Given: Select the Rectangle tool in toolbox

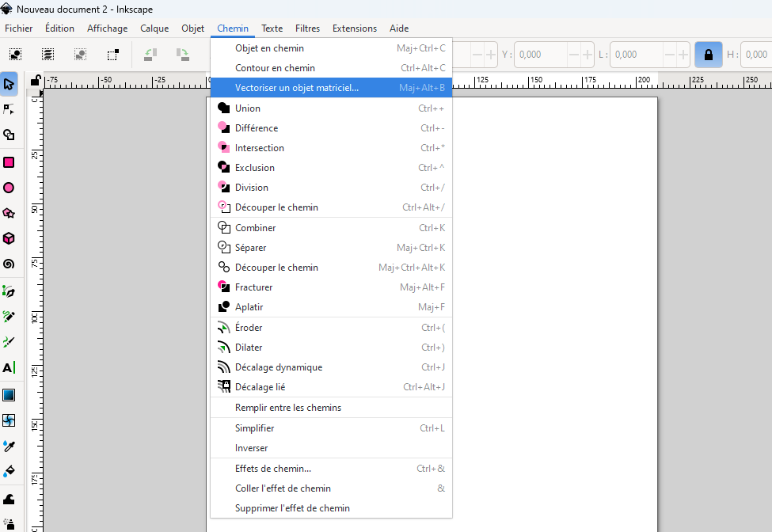Looking at the screenshot, I should [9, 162].
